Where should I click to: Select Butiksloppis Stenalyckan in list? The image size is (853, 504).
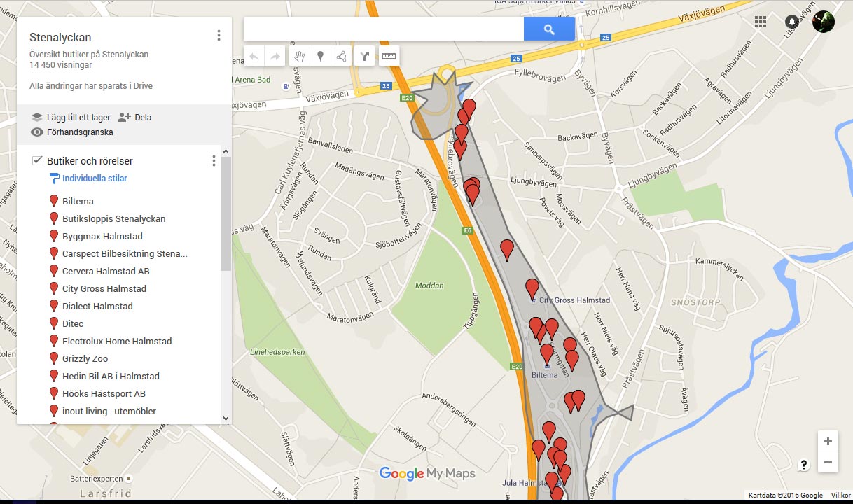pyautogui.click(x=114, y=218)
